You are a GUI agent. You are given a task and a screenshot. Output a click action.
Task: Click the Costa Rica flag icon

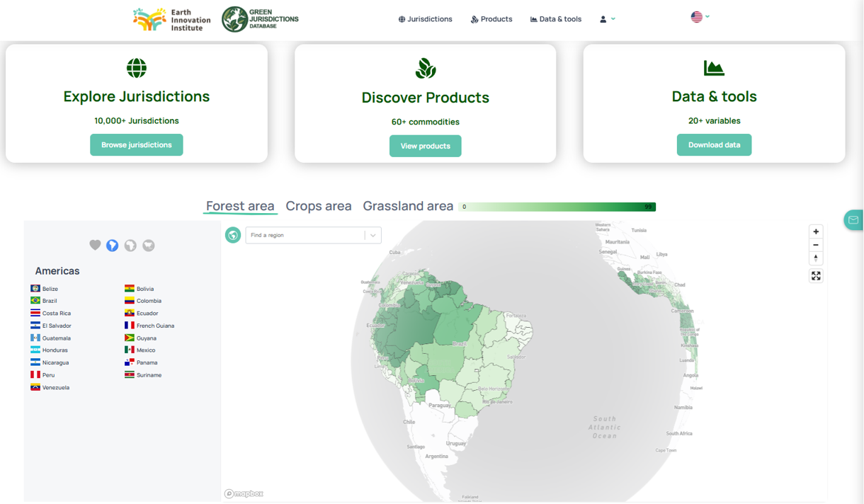[x=35, y=313]
